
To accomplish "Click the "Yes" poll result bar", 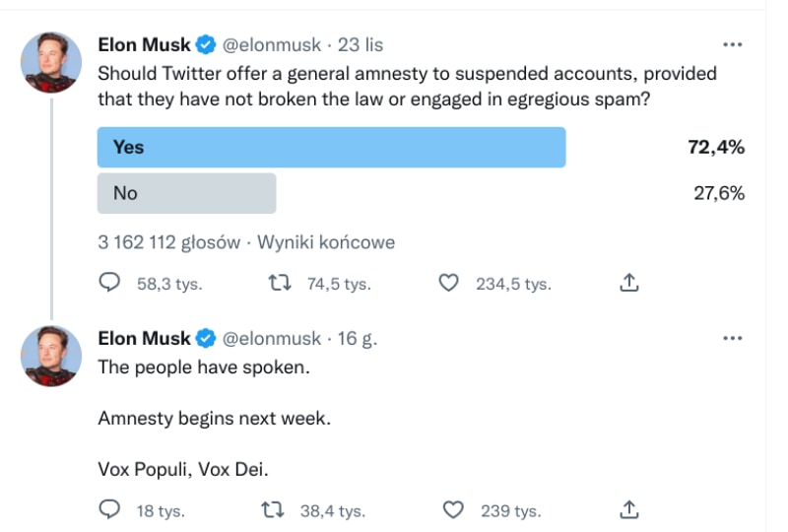I will click(x=331, y=147).
